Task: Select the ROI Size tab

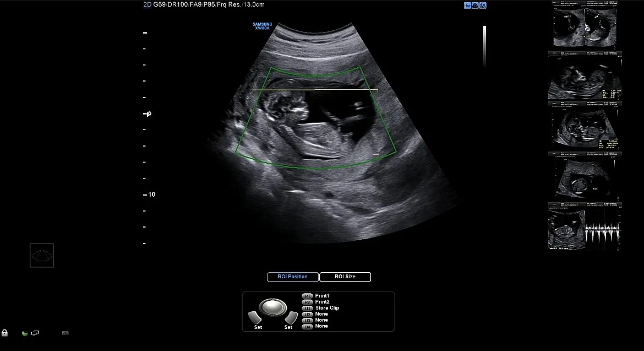Action: [345, 277]
